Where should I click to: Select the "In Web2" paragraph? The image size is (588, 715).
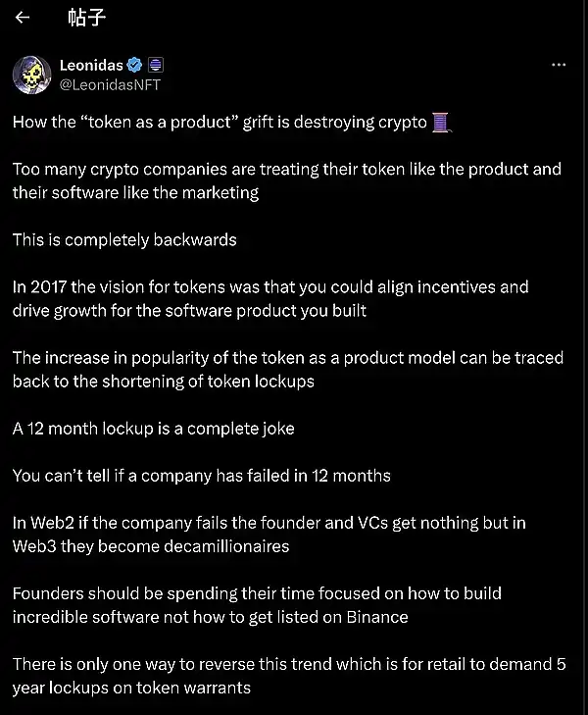coord(269,535)
